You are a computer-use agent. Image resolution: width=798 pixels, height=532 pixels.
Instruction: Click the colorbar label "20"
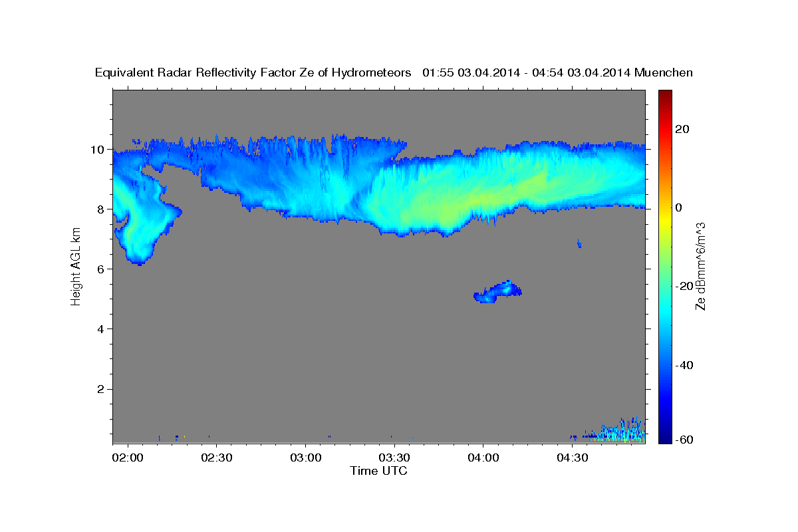coord(683,129)
